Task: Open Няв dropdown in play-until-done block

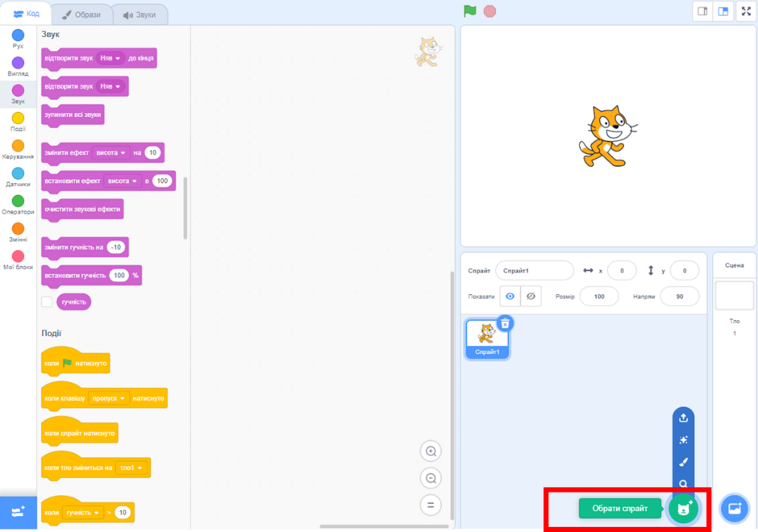Action: point(110,58)
